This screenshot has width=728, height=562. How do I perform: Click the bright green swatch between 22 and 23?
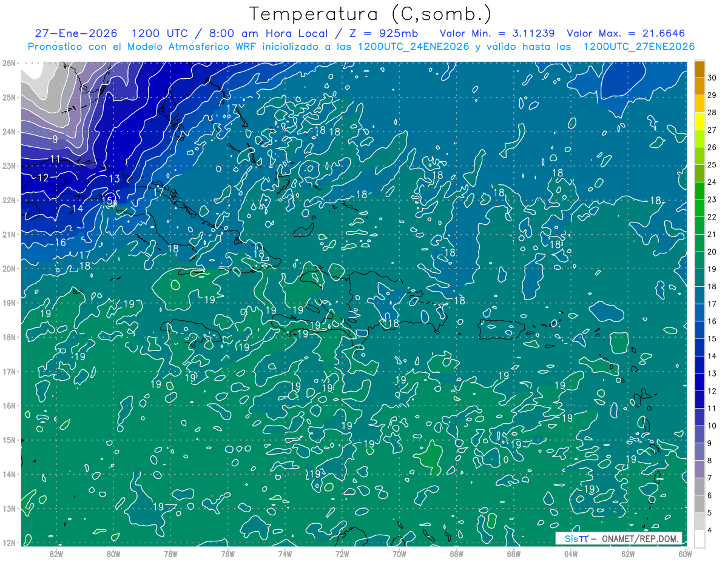pos(699,208)
